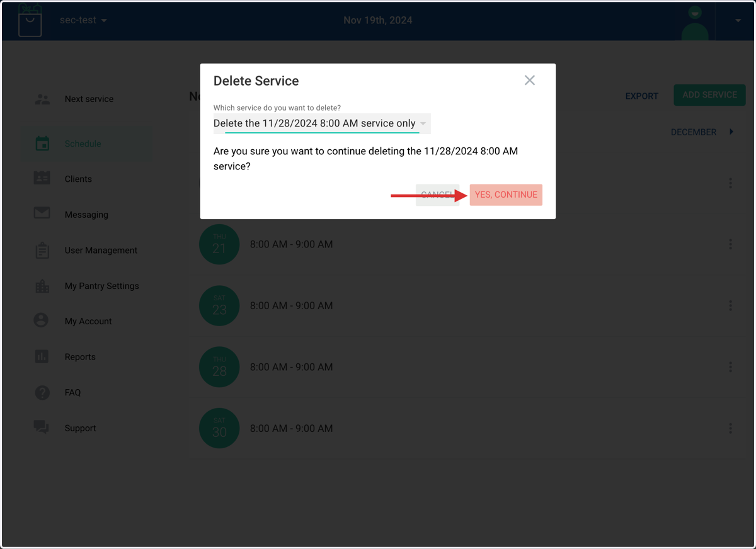756x549 pixels.
Task: Click the Support chat bubbles icon
Action: pyautogui.click(x=42, y=427)
